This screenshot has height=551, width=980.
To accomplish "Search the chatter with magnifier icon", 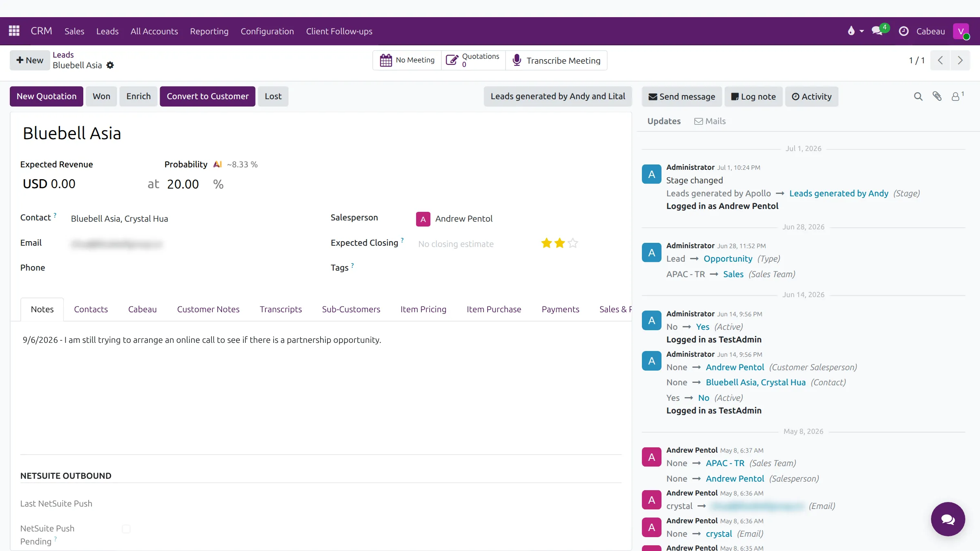I will pyautogui.click(x=918, y=97).
